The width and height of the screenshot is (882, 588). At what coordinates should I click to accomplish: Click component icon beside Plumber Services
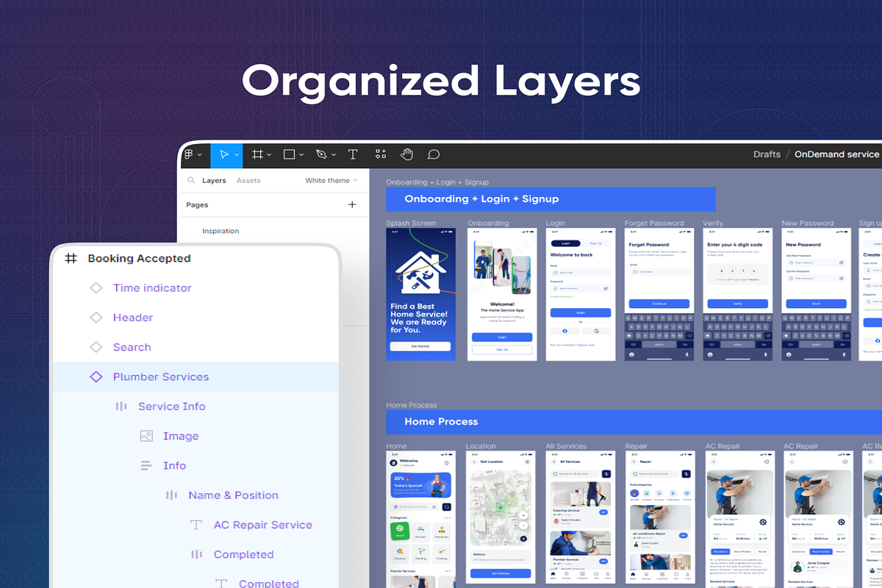pyautogui.click(x=96, y=376)
